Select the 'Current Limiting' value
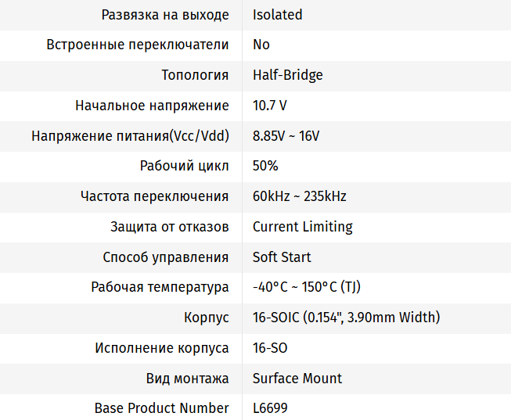The width and height of the screenshot is (511, 420). [302, 227]
